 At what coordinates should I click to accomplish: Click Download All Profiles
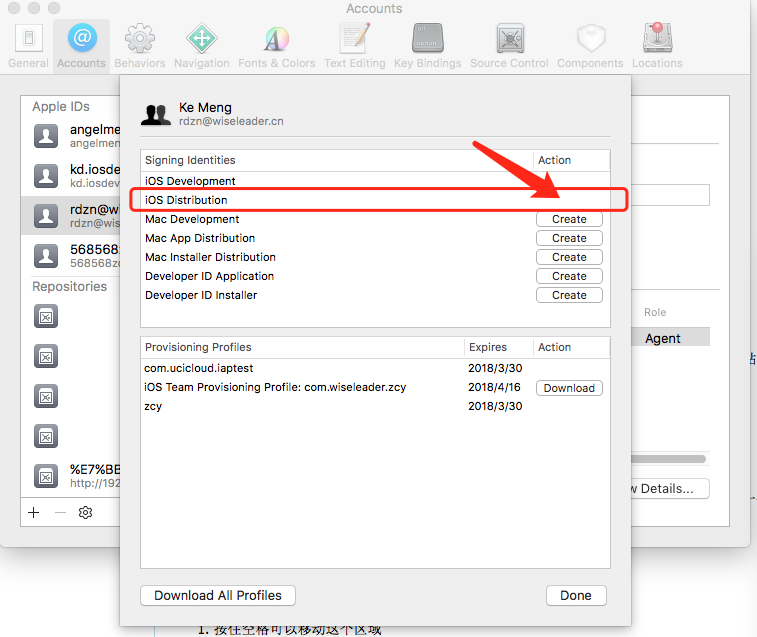coord(218,595)
